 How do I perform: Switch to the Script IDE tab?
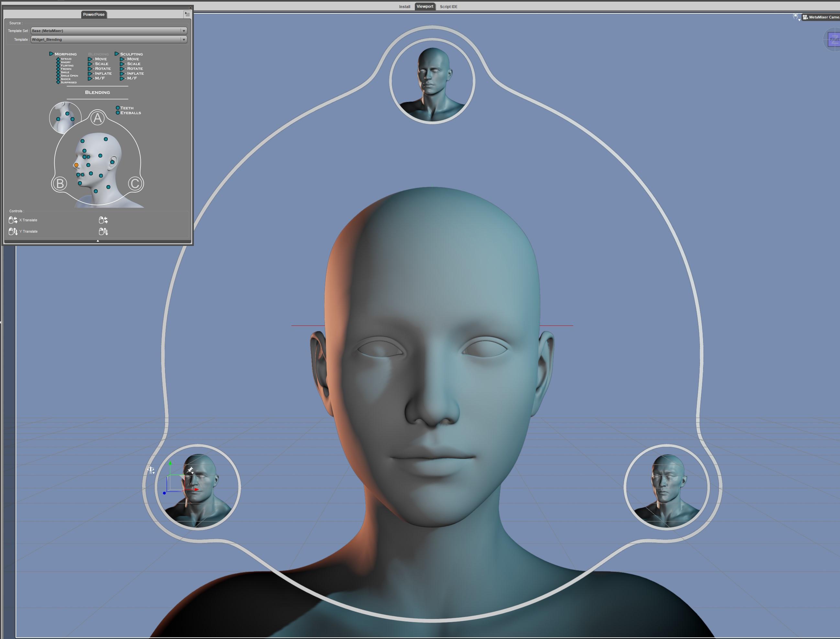click(x=448, y=6)
